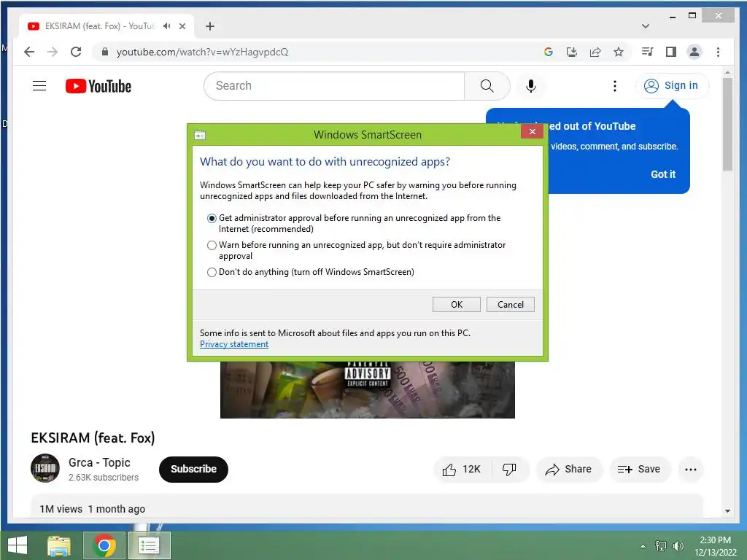The width and height of the screenshot is (747, 560).
Task: Subscribe to Grca - Topic channel
Action: pos(193,469)
